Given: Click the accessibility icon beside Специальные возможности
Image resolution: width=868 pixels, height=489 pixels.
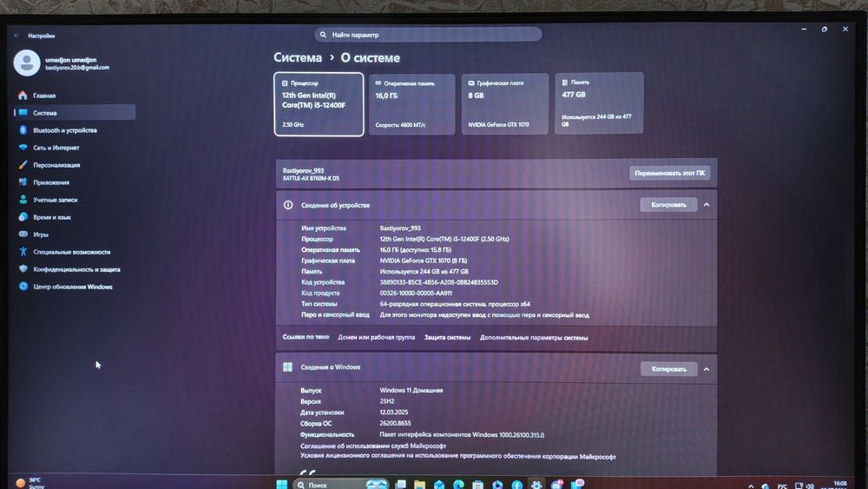Looking at the screenshot, I should pyautogui.click(x=23, y=251).
